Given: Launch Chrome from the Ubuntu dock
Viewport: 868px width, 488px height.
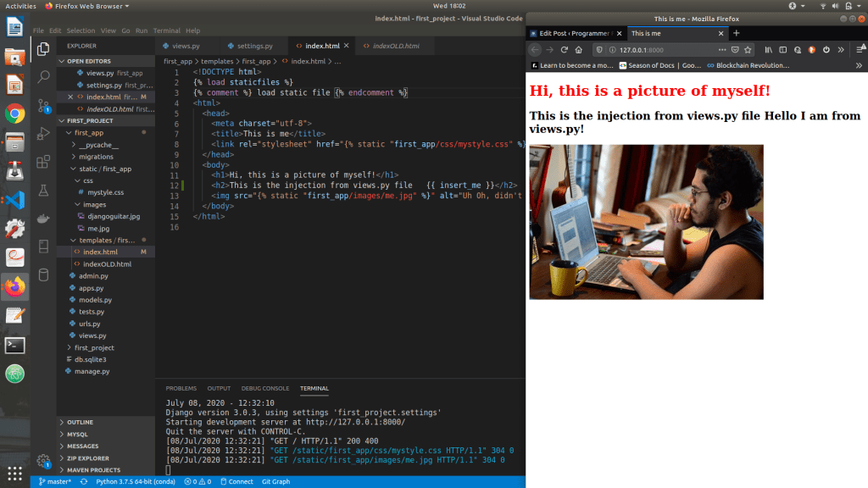Looking at the screenshot, I should tap(14, 113).
